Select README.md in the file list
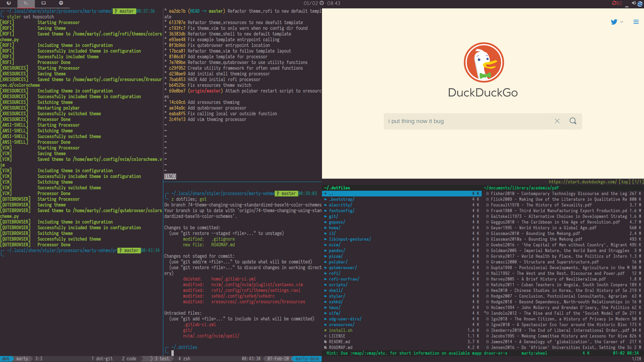The height and width of the screenshot is (362, 644). 339,342
